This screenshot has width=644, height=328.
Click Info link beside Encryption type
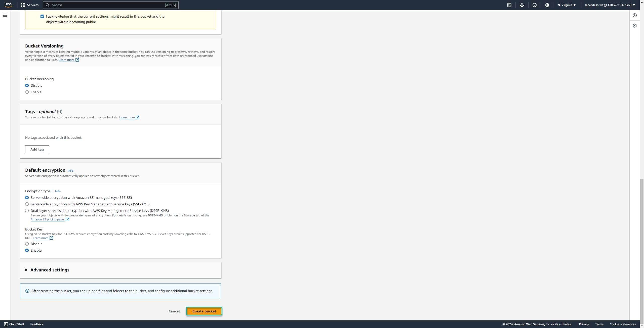tap(58, 191)
